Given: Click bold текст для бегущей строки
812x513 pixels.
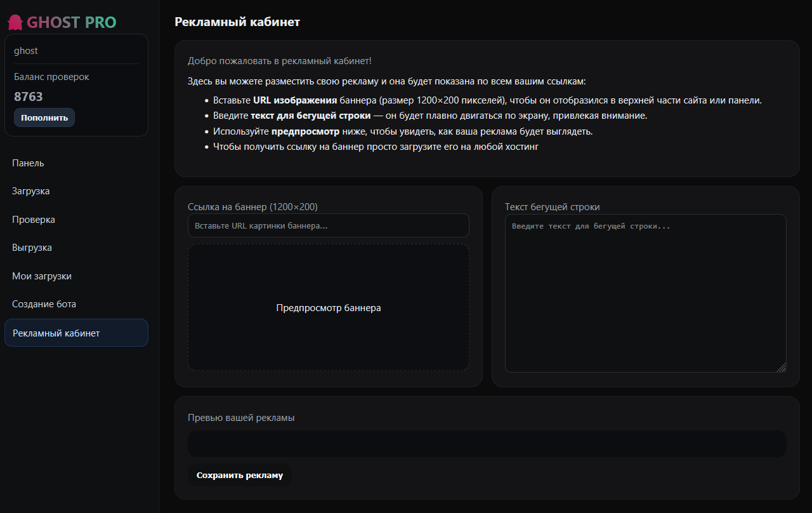Looking at the screenshot, I should click(x=311, y=116).
